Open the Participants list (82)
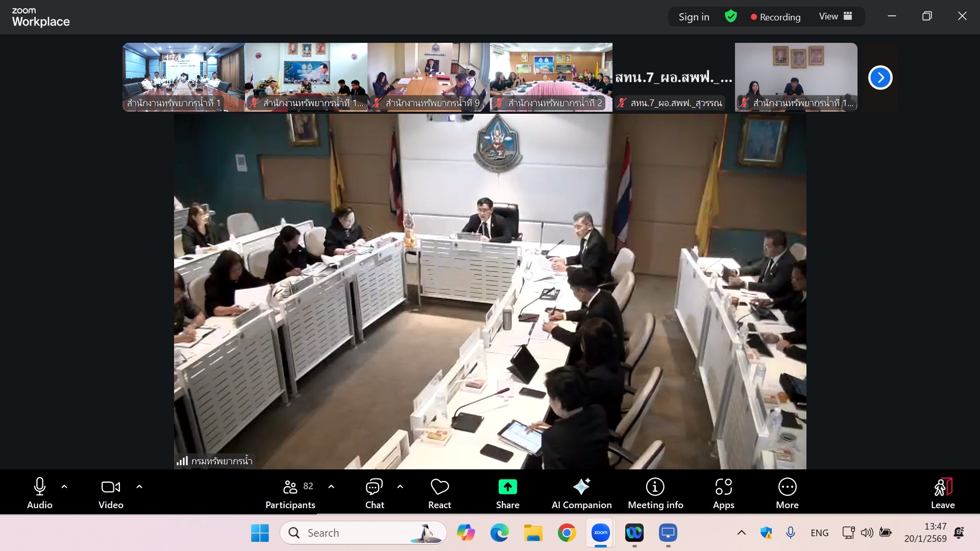This screenshot has height=551, width=980. coord(290,487)
